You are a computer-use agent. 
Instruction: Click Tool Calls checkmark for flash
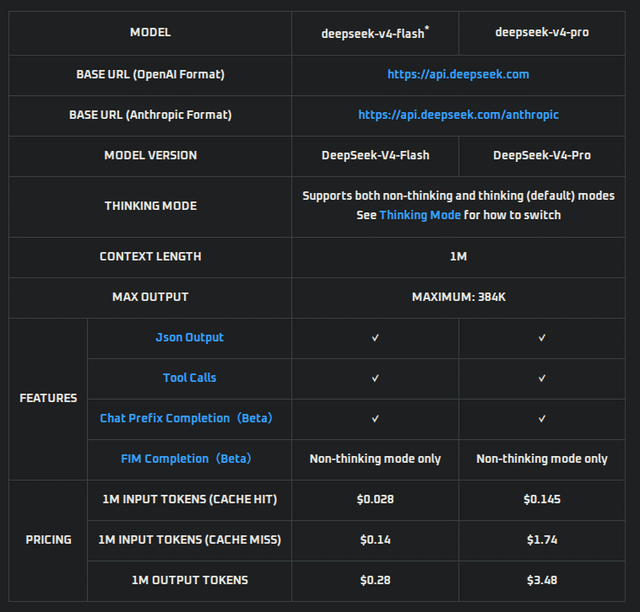[375, 378]
